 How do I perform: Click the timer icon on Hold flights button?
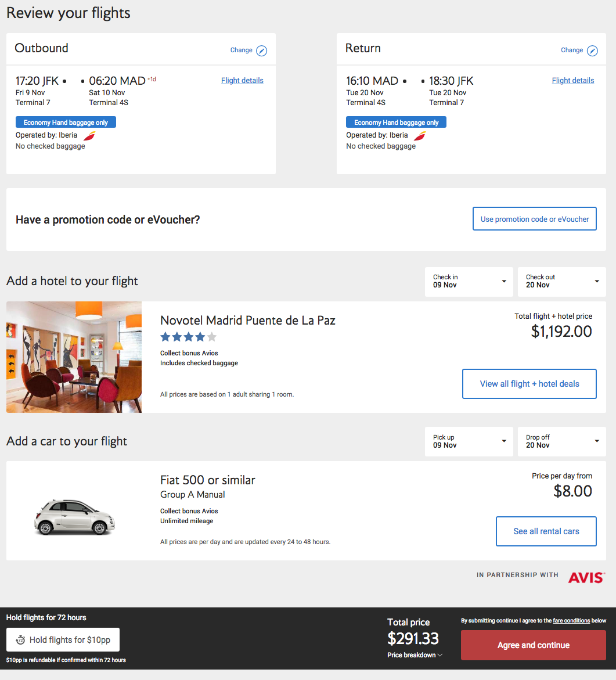pos(21,640)
